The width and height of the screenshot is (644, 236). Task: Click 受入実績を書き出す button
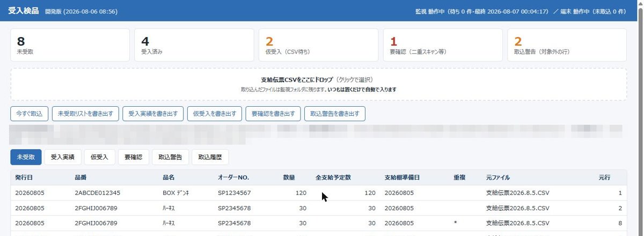(153, 114)
